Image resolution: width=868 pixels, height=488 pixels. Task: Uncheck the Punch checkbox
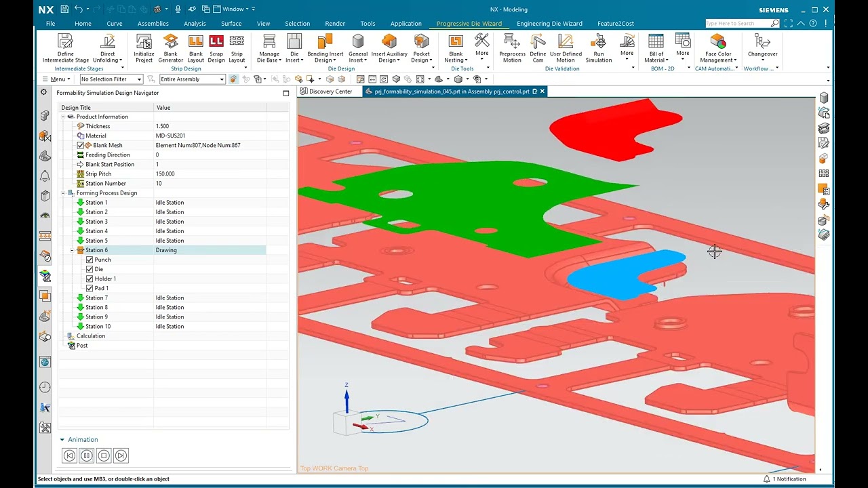[90, 260]
